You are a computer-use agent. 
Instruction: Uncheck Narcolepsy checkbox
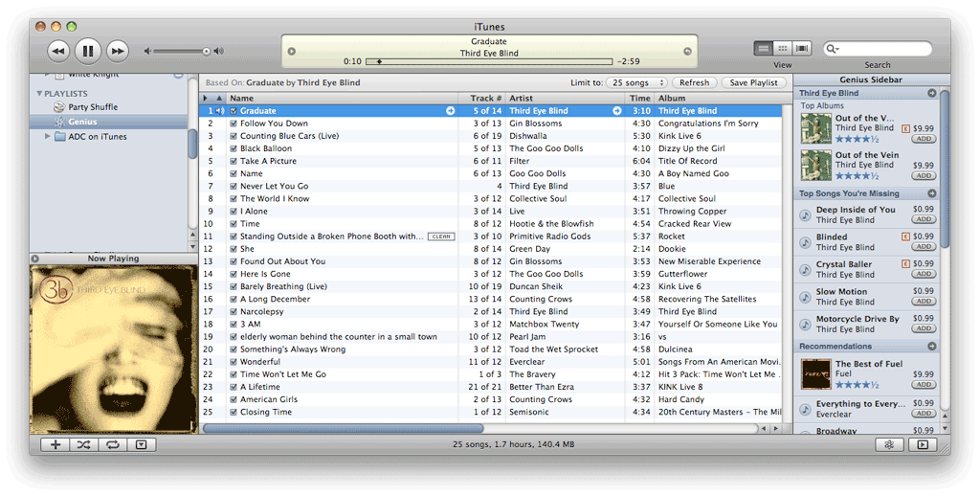coord(234,311)
